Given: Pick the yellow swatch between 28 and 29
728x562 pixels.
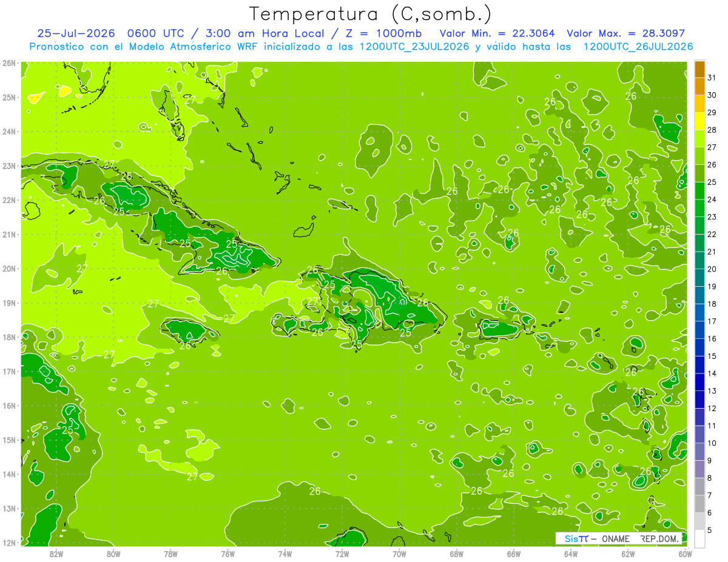Looking at the screenshot, I should (x=699, y=121).
